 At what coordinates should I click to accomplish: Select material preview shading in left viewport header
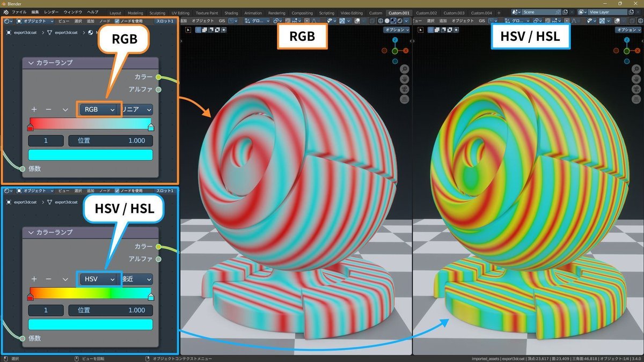pos(393,20)
